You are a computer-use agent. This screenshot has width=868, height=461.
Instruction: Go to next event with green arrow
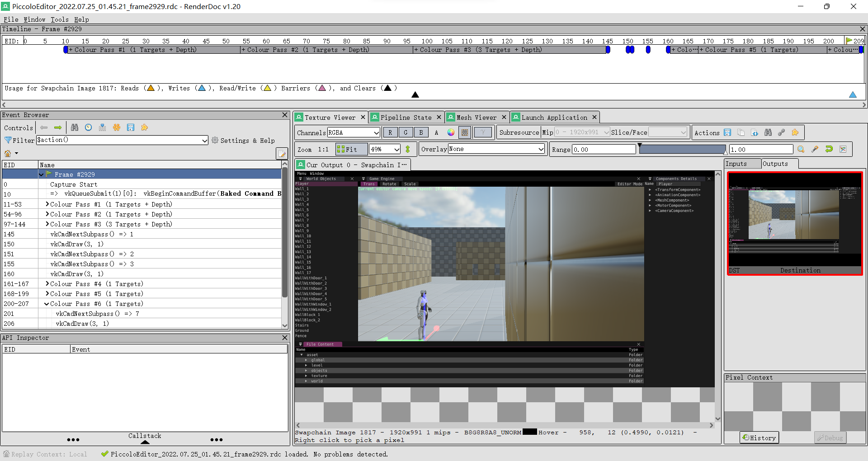pos(58,127)
